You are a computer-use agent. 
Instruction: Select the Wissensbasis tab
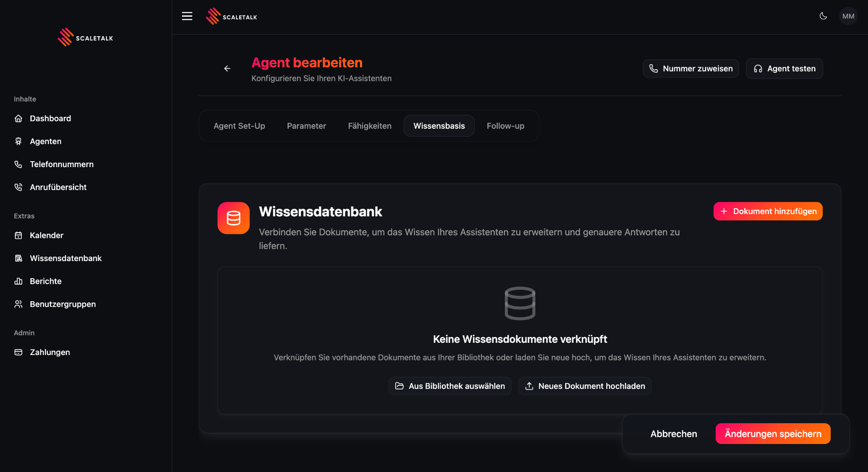tap(439, 126)
